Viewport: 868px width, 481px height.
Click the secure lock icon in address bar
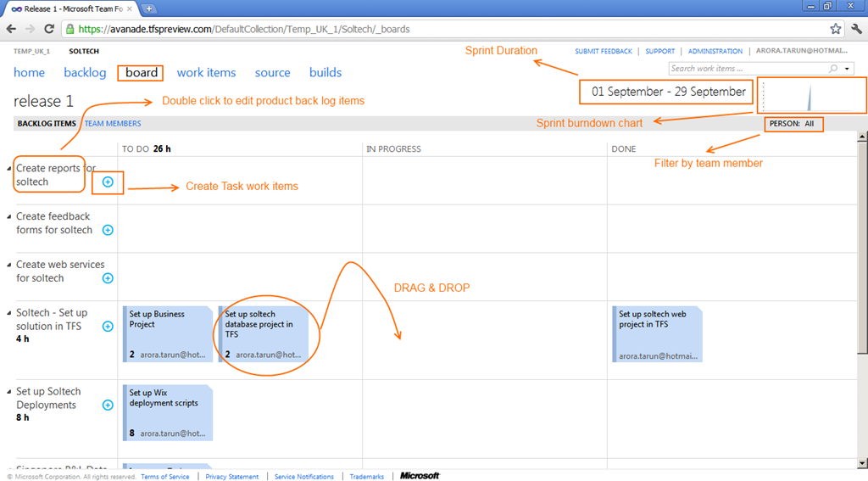[70, 29]
